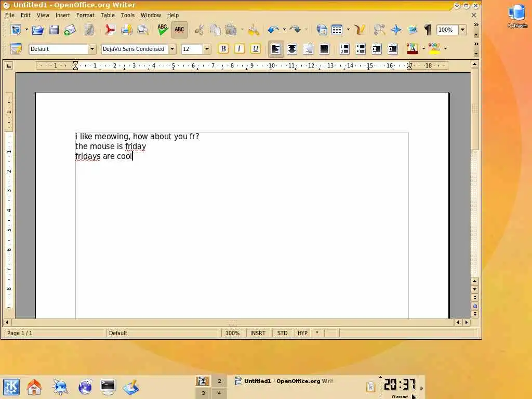532x399 pixels.
Task: Toggle Bold formatting
Action: point(223,49)
